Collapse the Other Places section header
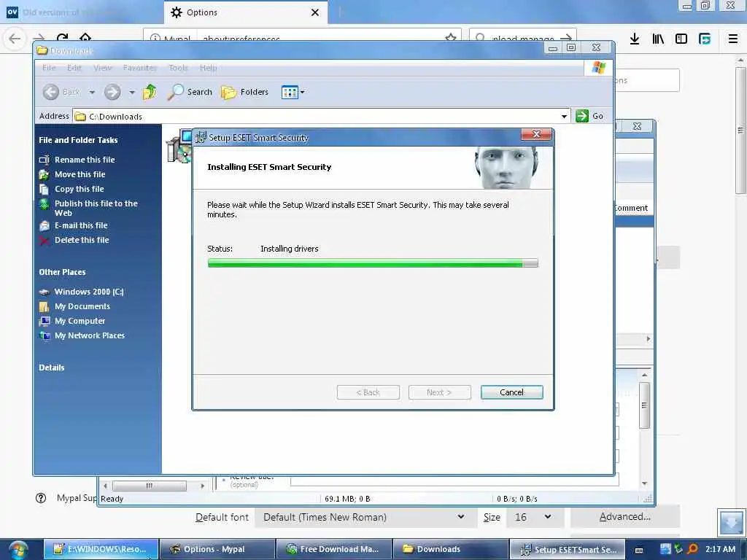Image resolution: width=747 pixels, height=560 pixels. click(63, 272)
